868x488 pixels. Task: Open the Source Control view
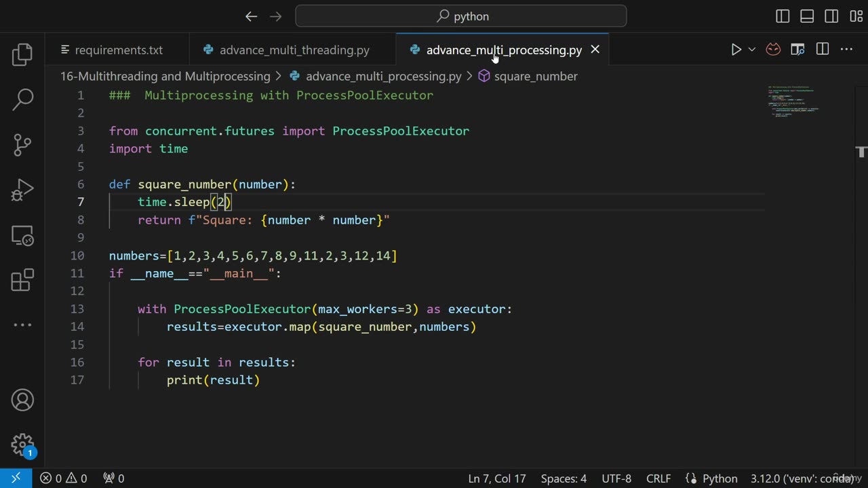point(22,144)
